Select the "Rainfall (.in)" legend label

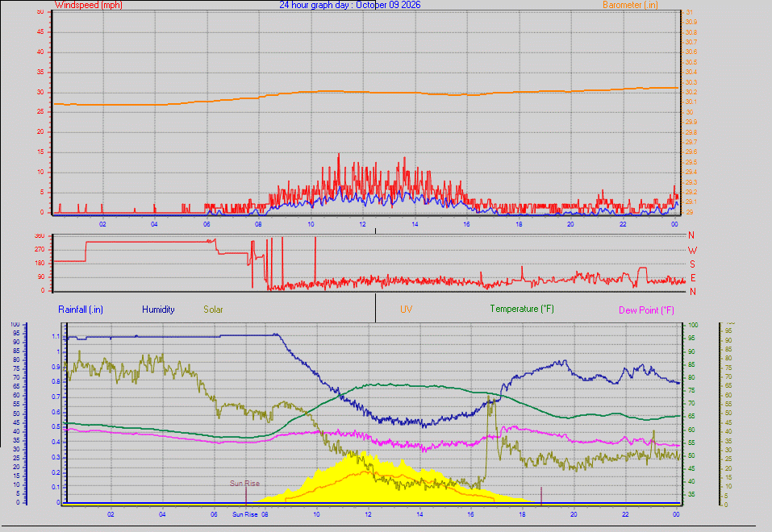click(81, 310)
